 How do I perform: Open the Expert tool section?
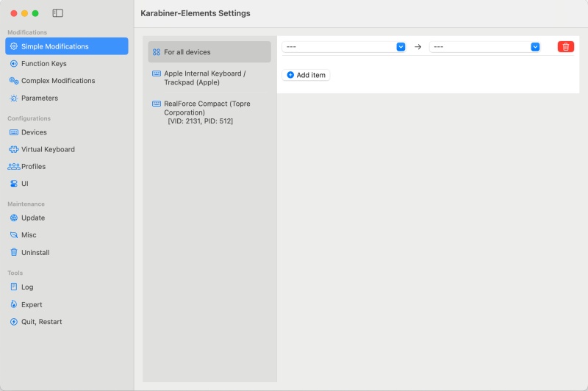tap(32, 304)
